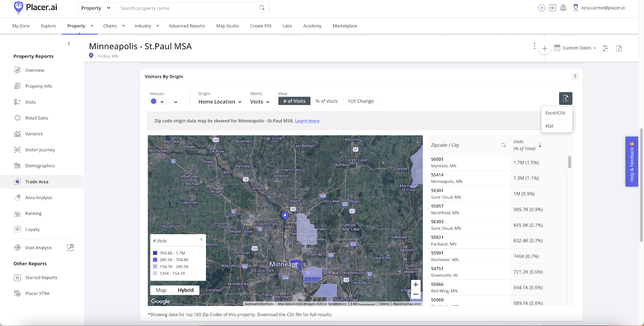This screenshot has height=326, width=644.
Task: Open Demographics report in sidebar
Action: coord(40,166)
